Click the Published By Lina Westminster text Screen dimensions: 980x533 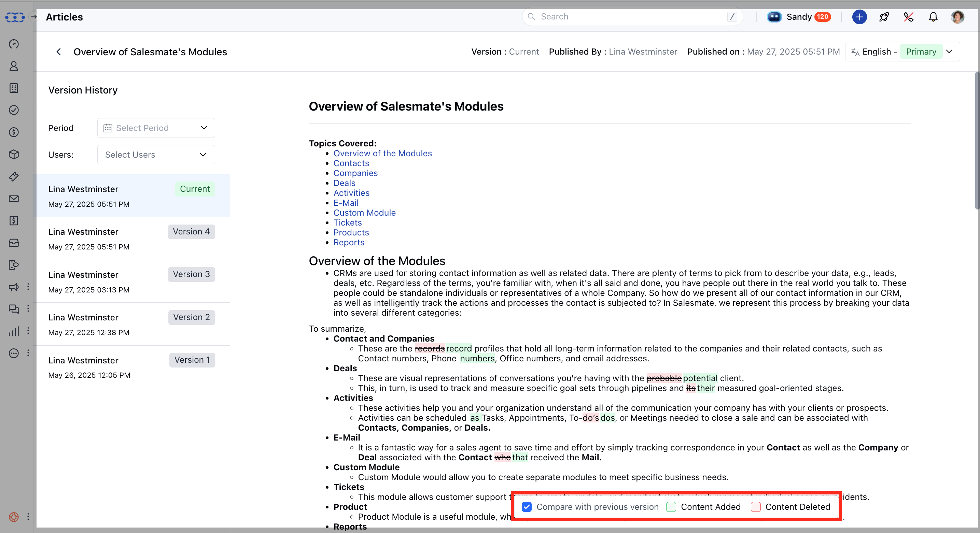click(613, 52)
